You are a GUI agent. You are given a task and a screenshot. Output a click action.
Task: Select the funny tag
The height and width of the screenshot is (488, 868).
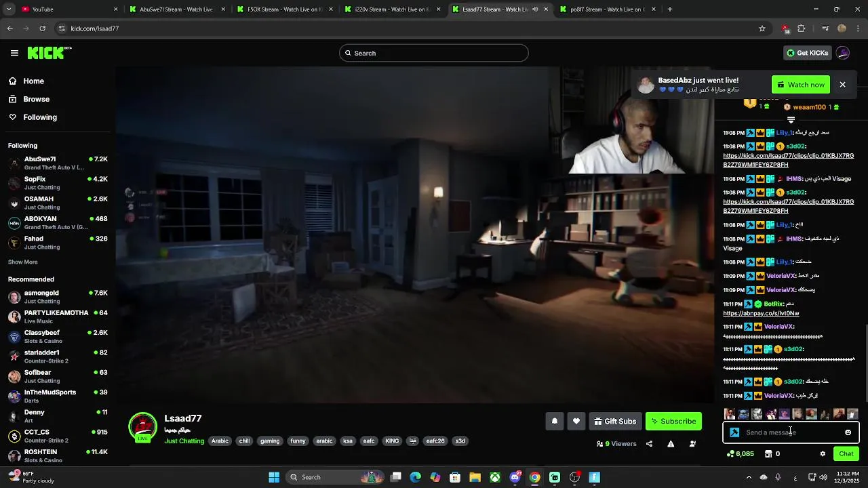[x=298, y=441]
